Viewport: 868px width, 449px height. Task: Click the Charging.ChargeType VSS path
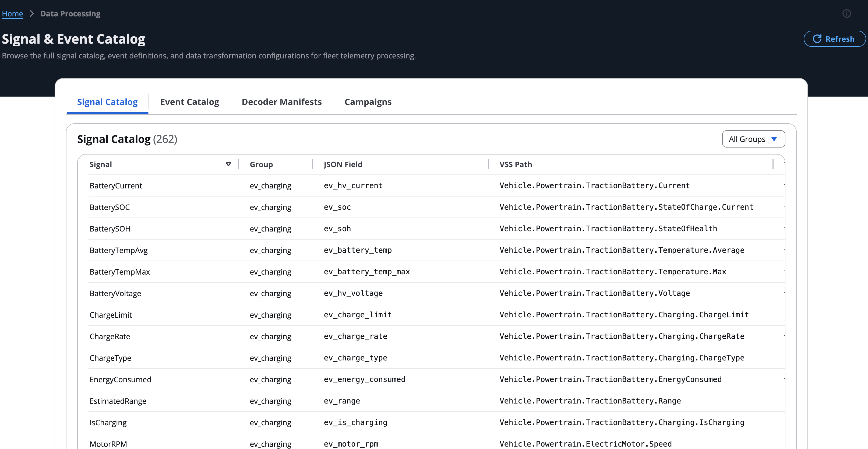622,358
